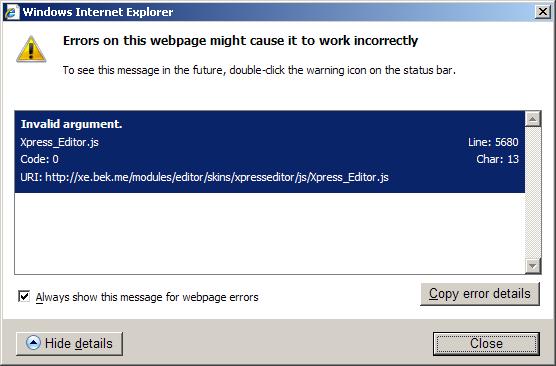Viewport: 556px width, 366px height.
Task: Click the Close button
Action: click(x=486, y=343)
